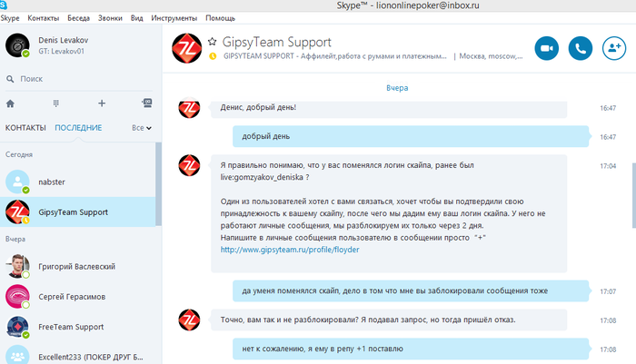Add people to this conversation

(613, 48)
